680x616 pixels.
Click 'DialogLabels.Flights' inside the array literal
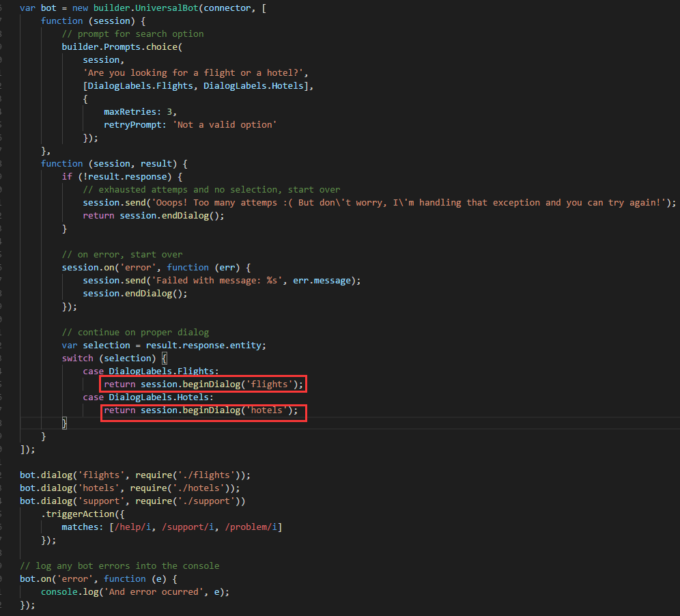[141, 86]
